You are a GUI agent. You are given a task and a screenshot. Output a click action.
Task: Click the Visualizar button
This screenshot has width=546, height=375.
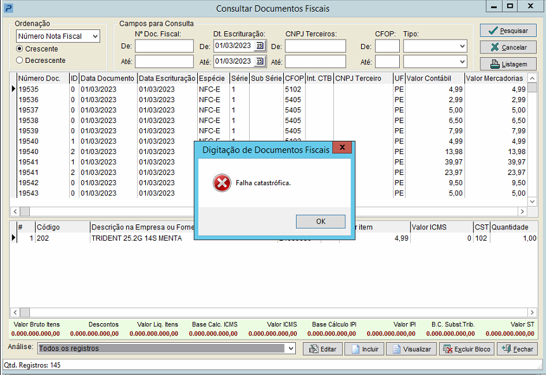411,349
